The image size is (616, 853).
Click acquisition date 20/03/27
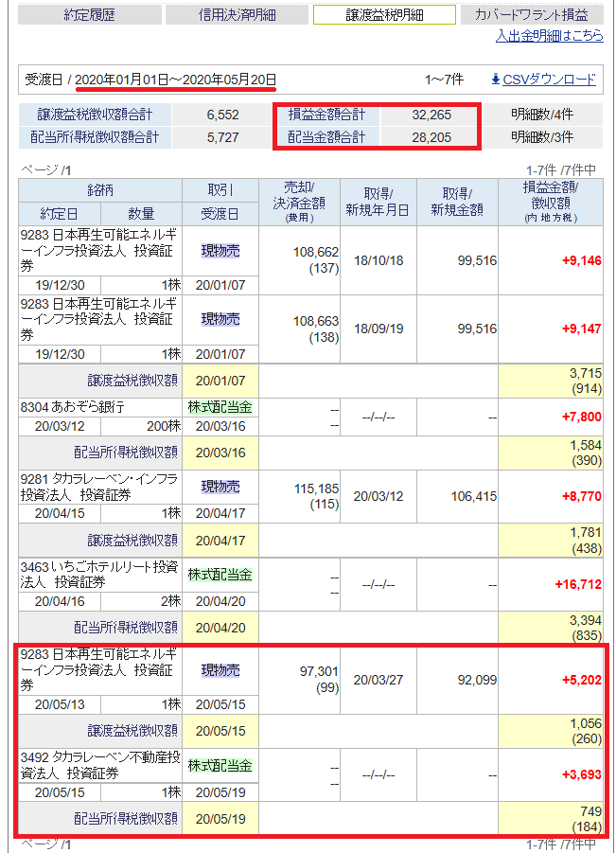pyautogui.click(x=378, y=680)
